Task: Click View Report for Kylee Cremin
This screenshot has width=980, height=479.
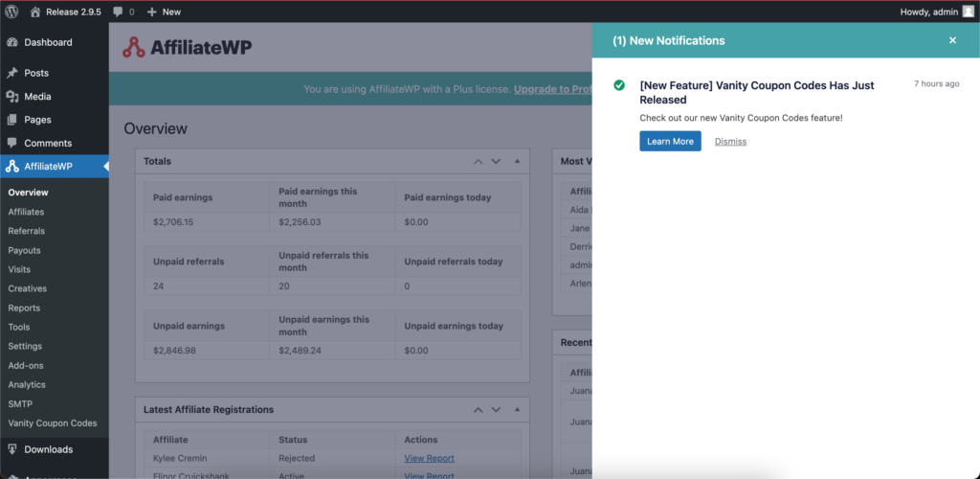Action: (x=430, y=458)
